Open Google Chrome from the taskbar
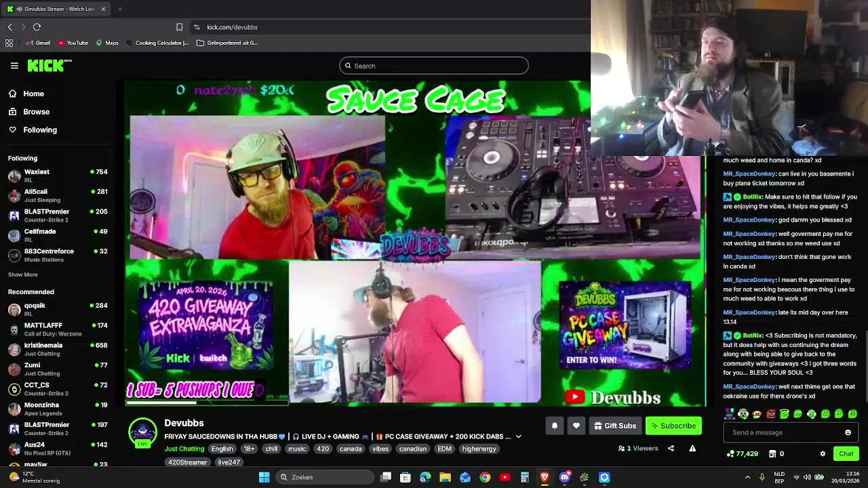The height and width of the screenshot is (488, 868). coord(485,477)
